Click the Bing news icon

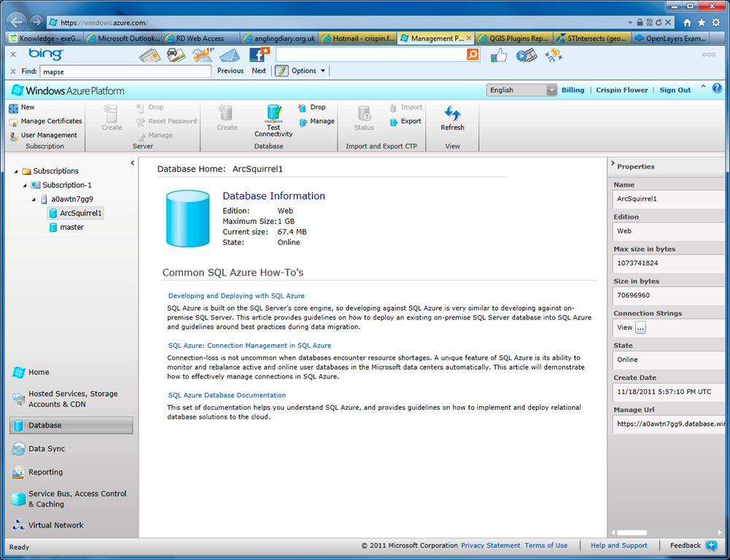click(150, 55)
